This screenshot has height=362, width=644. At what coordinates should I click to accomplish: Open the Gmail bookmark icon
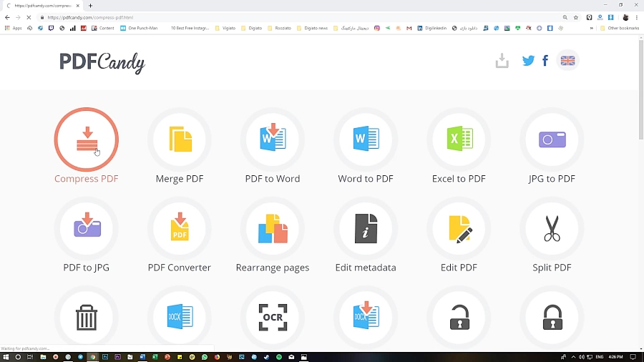(x=409, y=29)
